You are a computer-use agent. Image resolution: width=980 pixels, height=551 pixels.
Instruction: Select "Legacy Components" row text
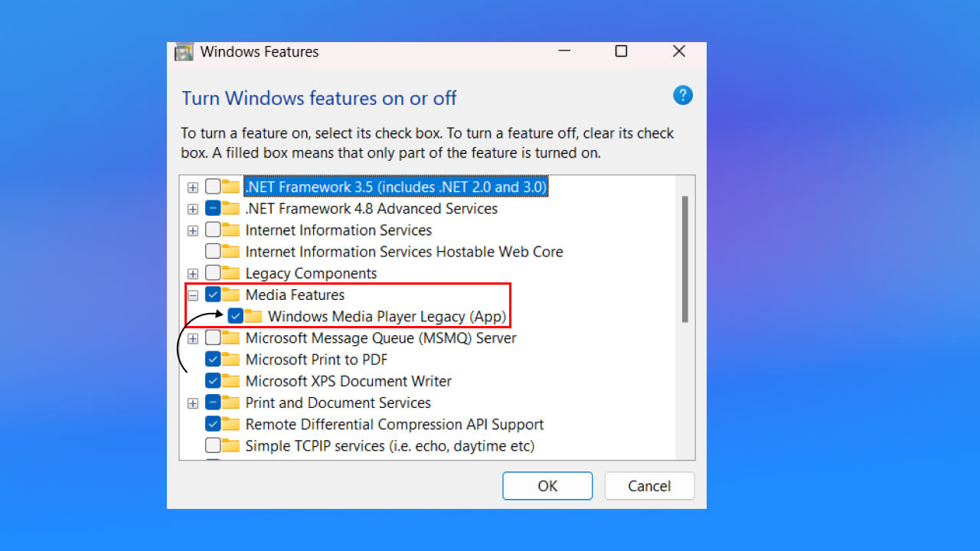311,273
